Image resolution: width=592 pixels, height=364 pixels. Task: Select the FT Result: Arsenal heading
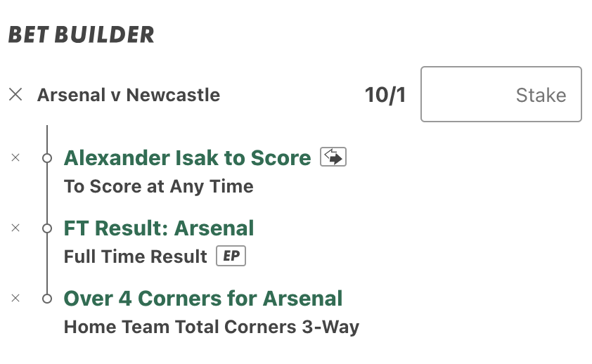[159, 228]
